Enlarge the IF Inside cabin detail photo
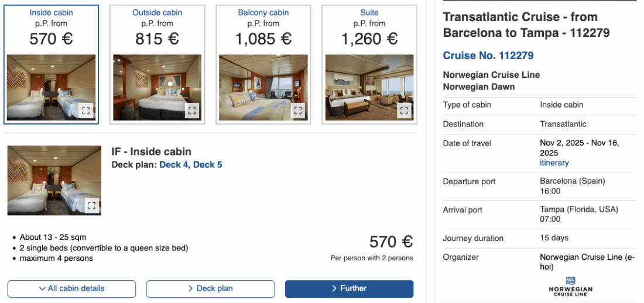Screen dimensions: 644x303 point(91,205)
